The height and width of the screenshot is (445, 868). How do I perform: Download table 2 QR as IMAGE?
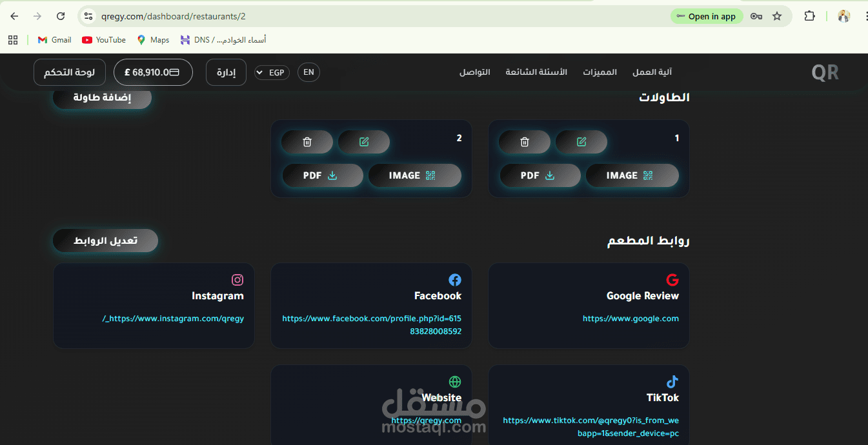pos(414,175)
